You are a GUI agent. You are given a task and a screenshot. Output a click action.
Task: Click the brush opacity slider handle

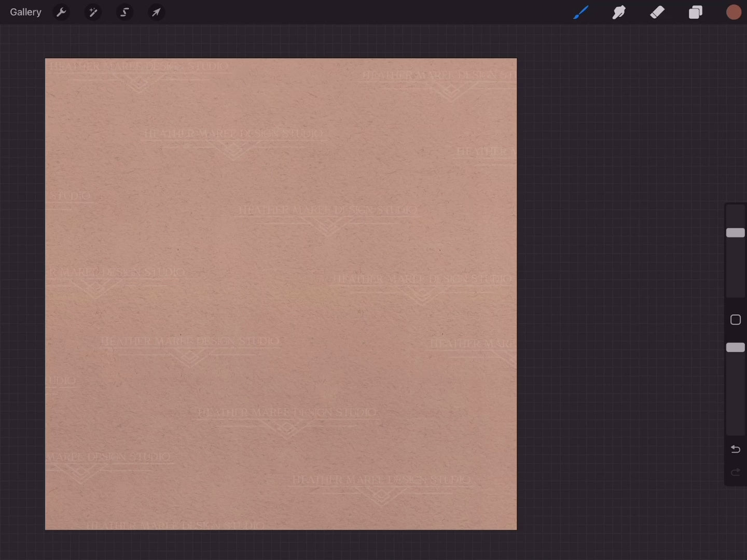click(735, 347)
